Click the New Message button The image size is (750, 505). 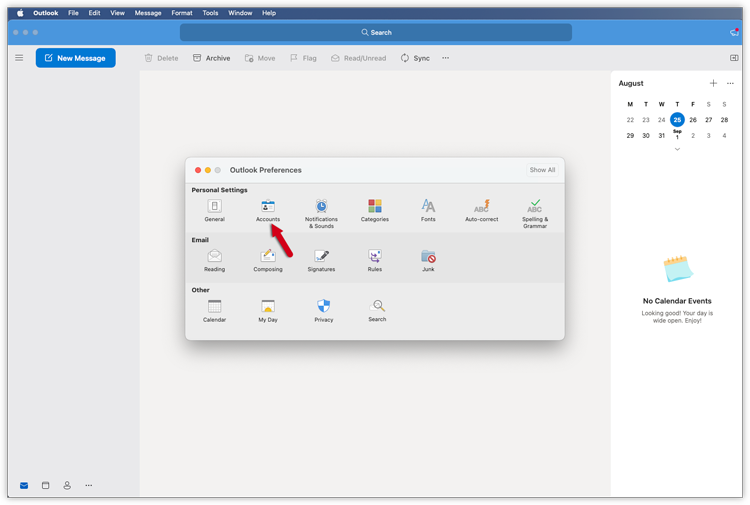click(76, 58)
